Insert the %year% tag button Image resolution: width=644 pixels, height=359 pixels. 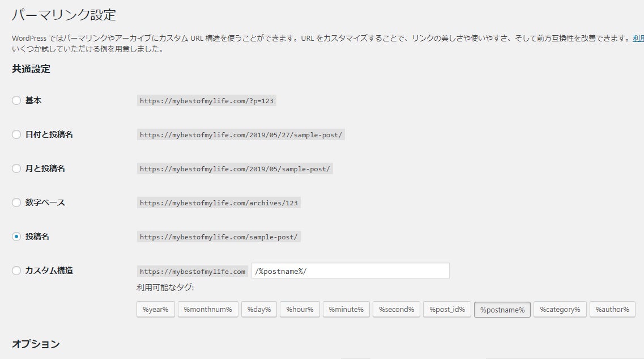(156, 309)
